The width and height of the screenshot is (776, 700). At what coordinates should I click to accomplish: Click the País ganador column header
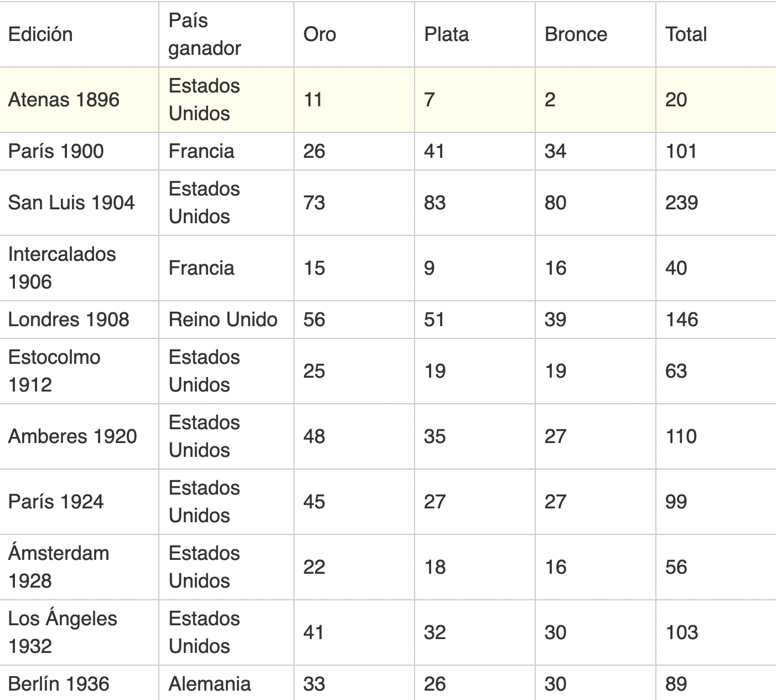point(226,34)
